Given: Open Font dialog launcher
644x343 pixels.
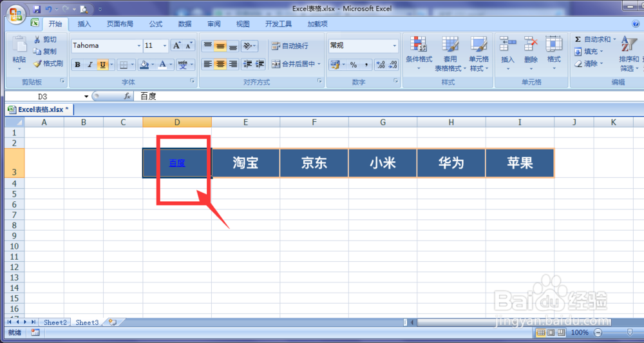Looking at the screenshot, I should [x=192, y=81].
